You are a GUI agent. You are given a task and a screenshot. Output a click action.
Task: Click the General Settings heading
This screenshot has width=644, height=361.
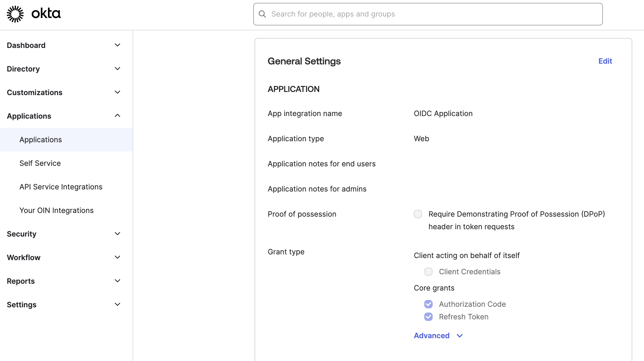(304, 61)
